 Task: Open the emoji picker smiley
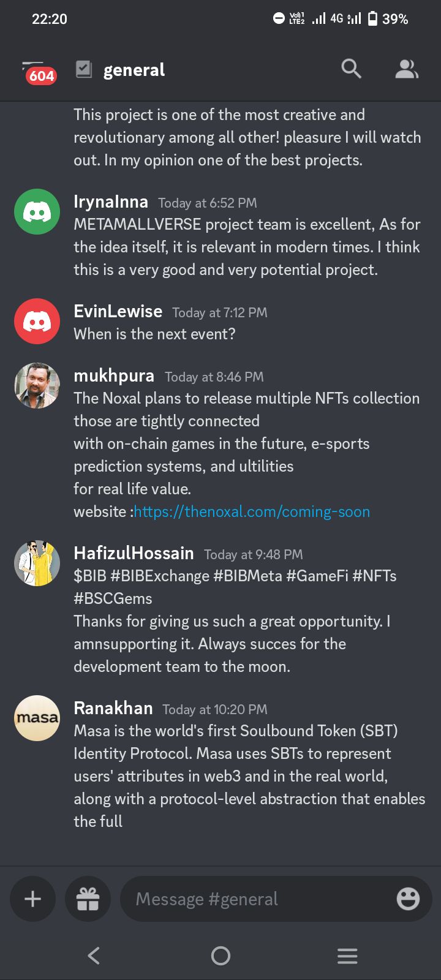click(x=408, y=899)
